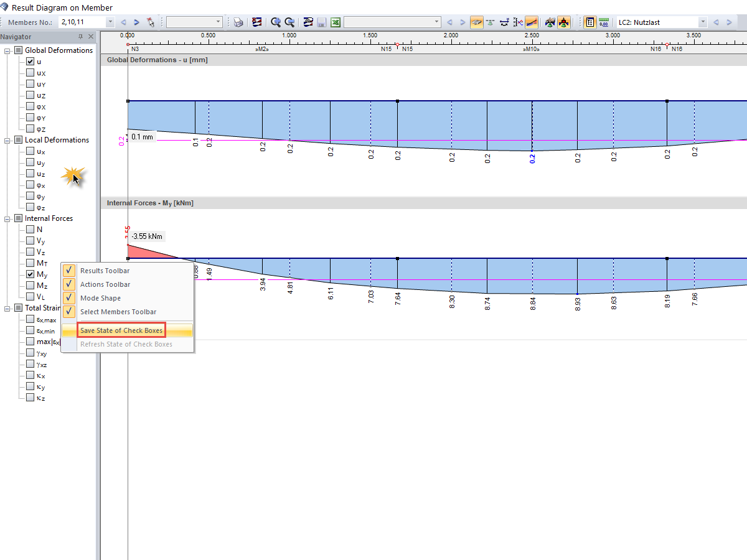
Task: Click the next load case arrow button
Action: (x=728, y=22)
